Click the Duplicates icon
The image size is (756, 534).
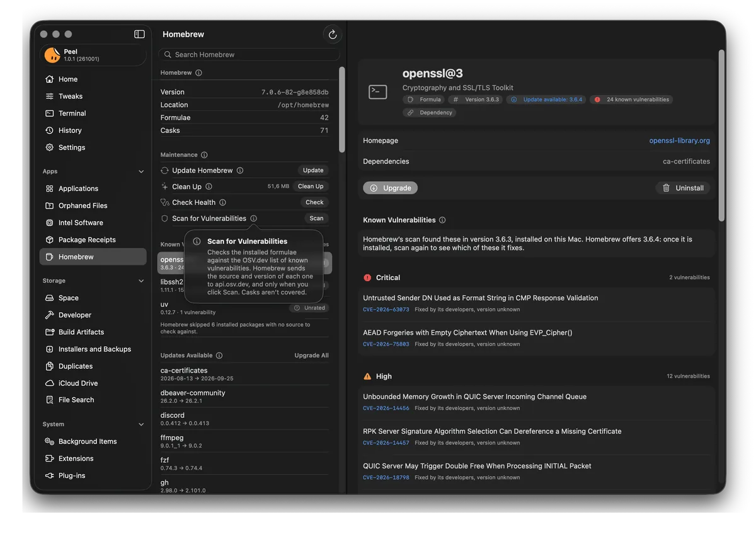tap(50, 366)
